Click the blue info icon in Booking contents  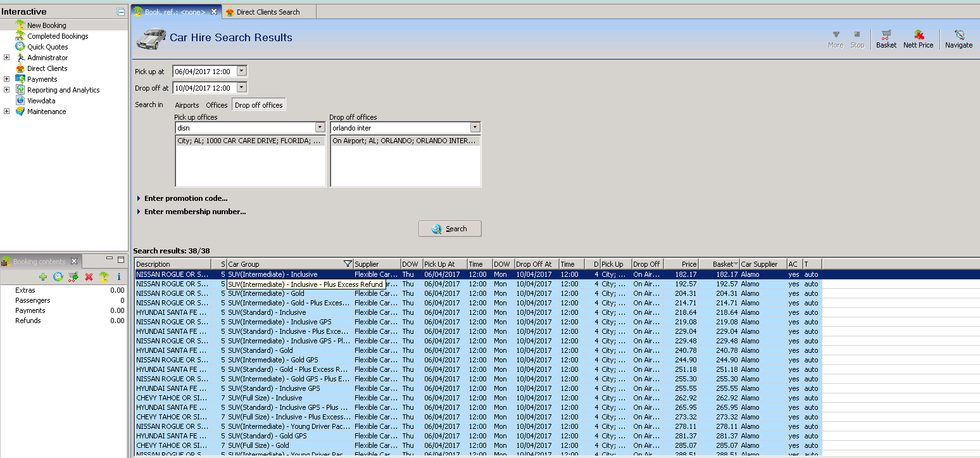[118, 277]
